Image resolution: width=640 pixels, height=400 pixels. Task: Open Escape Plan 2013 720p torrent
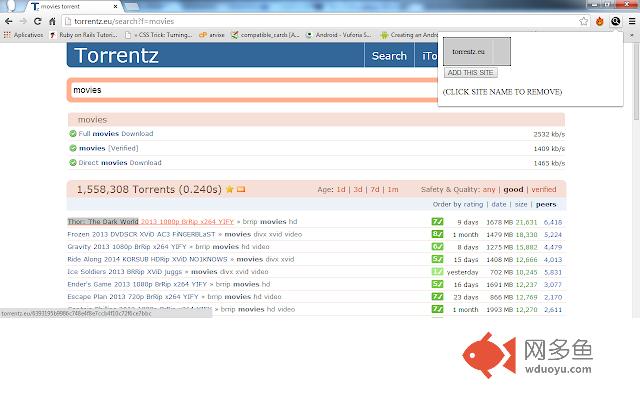click(x=133, y=297)
